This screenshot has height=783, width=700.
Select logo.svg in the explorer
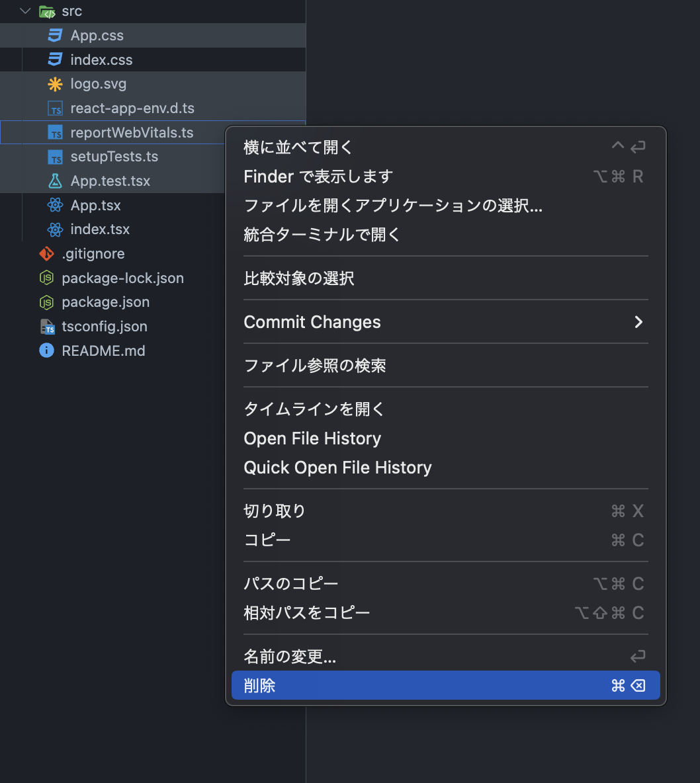click(99, 84)
